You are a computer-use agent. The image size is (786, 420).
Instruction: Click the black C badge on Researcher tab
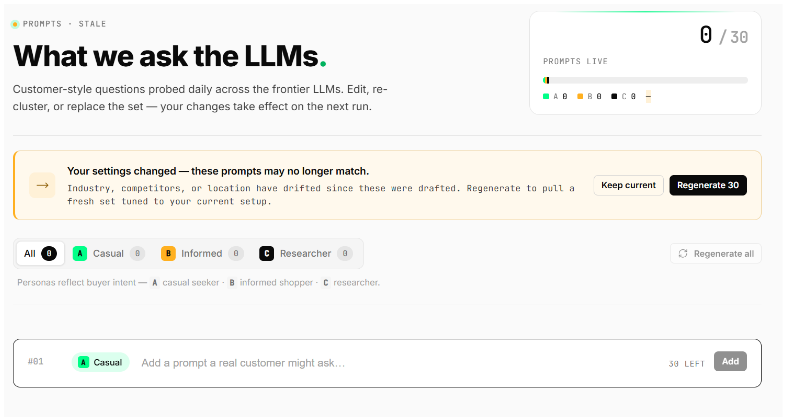(x=266, y=254)
